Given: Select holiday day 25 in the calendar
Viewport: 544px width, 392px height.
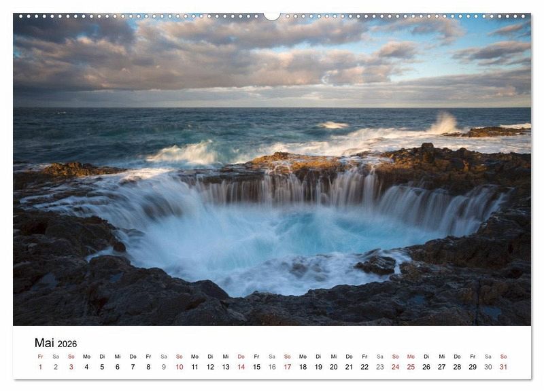Looking at the screenshot, I should point(411,367).
